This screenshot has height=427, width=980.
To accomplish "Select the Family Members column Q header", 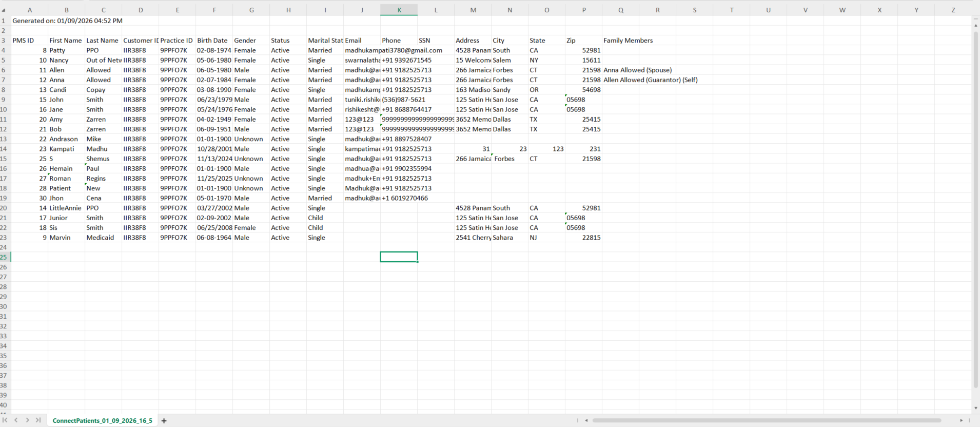I will pos(621,10).
